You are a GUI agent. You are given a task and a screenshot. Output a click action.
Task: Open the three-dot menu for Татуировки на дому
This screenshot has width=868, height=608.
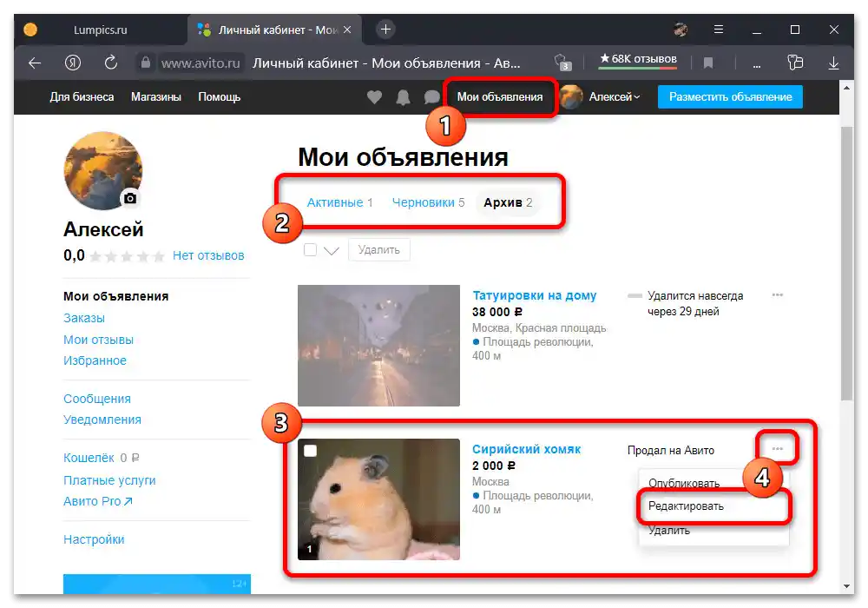click(777, 295)
